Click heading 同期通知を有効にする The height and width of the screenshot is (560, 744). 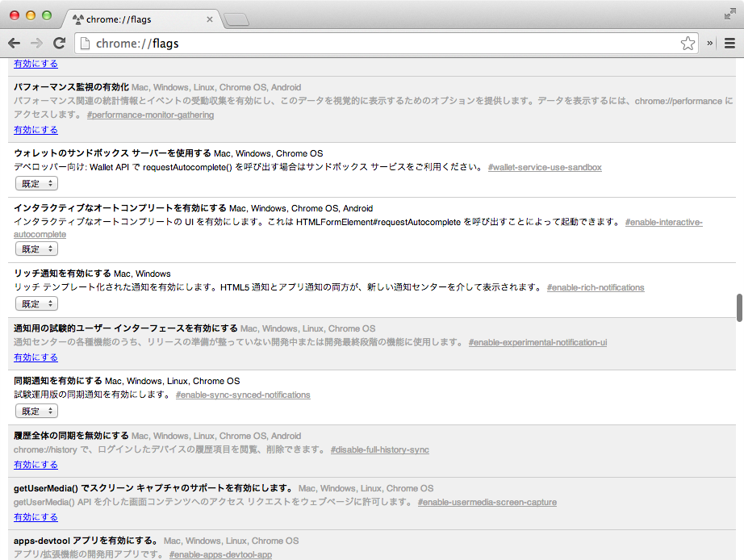point(58,381)
